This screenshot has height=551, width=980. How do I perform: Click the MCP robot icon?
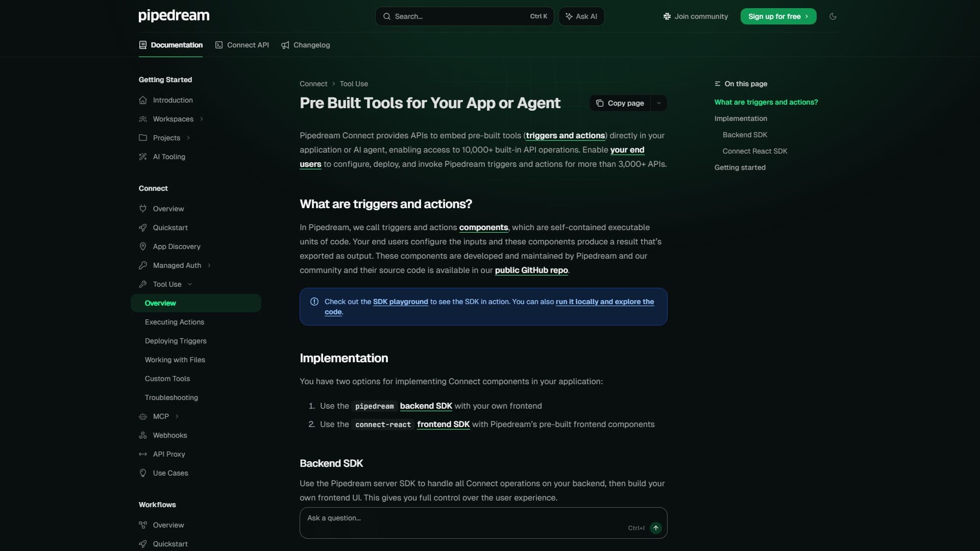point(143,416)
